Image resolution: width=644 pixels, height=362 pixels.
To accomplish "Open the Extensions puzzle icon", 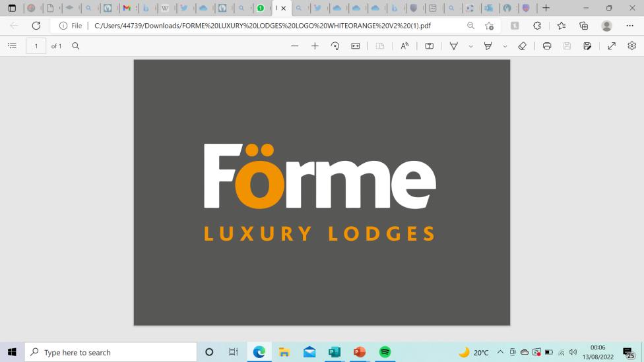I will (x=537, y=26).
